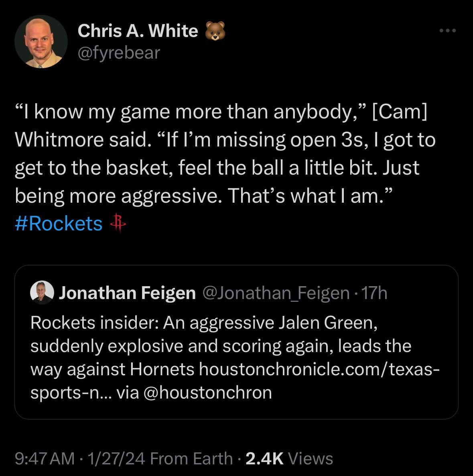The height and width of the screenshot is (476, 473).
Task: Click Chris A. White's profile picture
Action: pos(41,42)
